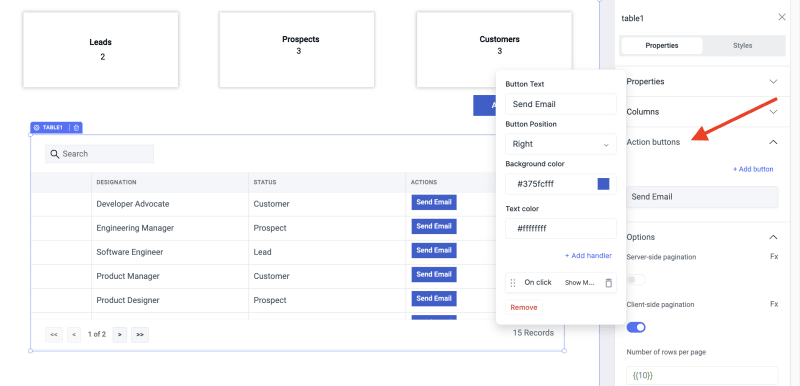Click the Number of rows per page field
The width and height of the screenshot is (800, 386).
click(x=702, y=375)
